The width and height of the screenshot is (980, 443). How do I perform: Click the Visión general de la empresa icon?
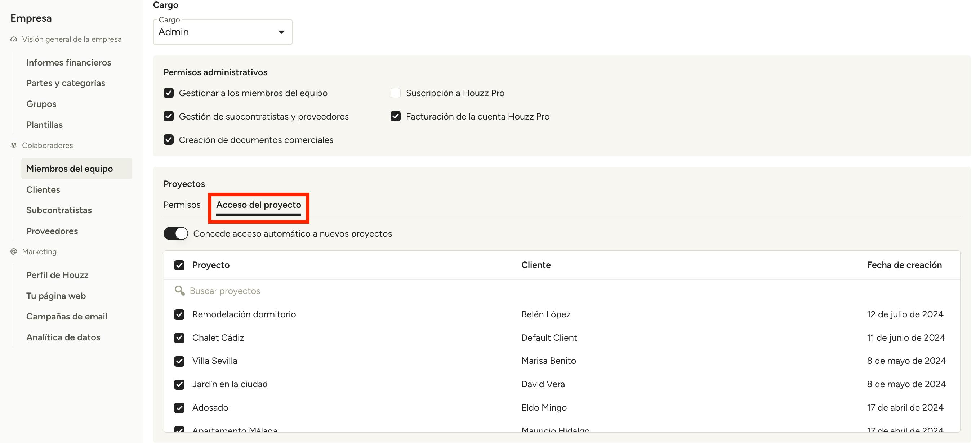tap(14, 39)
